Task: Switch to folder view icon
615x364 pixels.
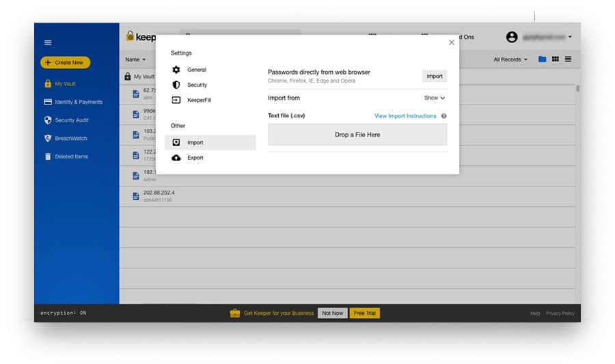Action: pos(542,59)
